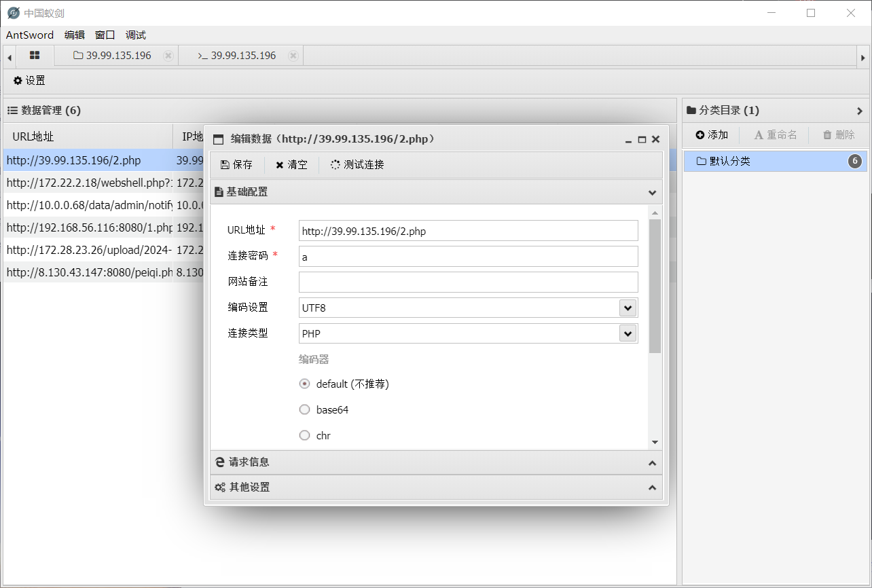The image size is (872, 588).
Task: Select the default (不推荐) encoder radio
Action: click(x=305, y=384)
